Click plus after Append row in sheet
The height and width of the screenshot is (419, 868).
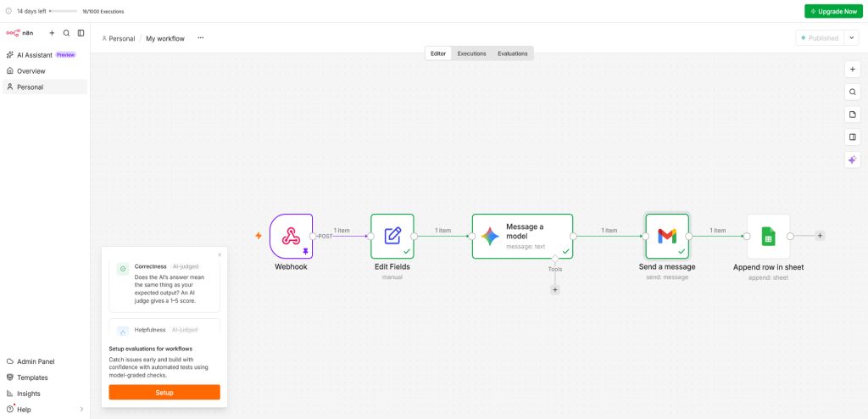click(x=820, y=236)
